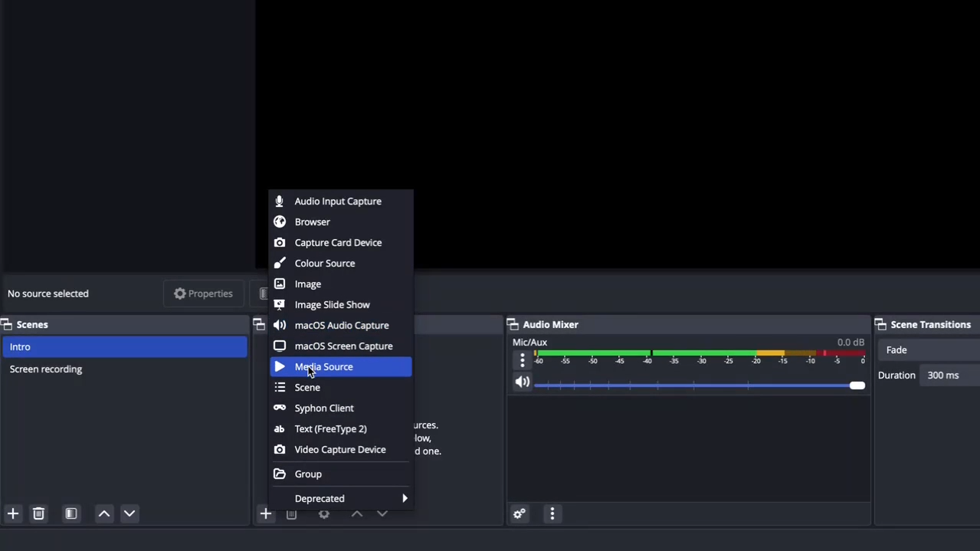Move scene down arrow
Screen dimensions: 980x551
point(130,513)
